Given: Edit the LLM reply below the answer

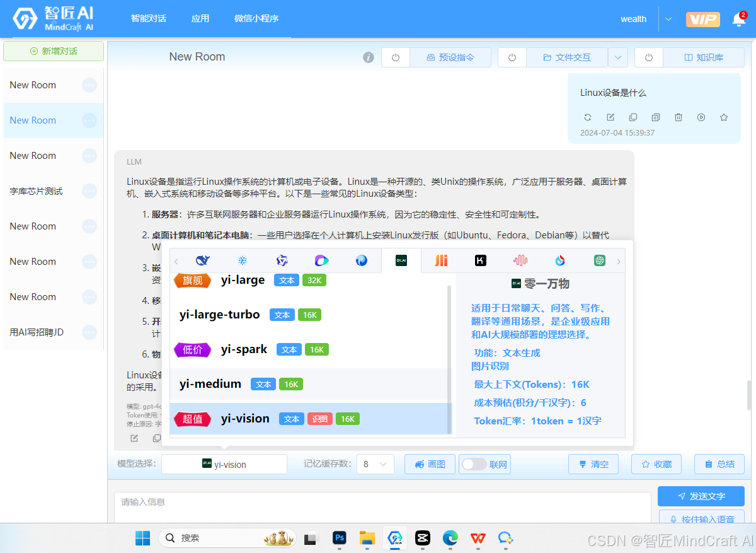Looking at the screenshot, I should 134,438.
